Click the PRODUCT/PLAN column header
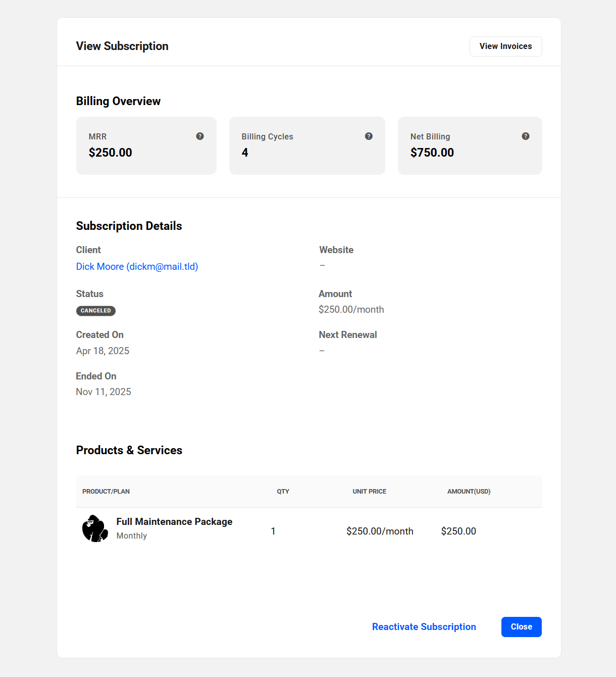The image size is (616, 677). click(106, 492)
